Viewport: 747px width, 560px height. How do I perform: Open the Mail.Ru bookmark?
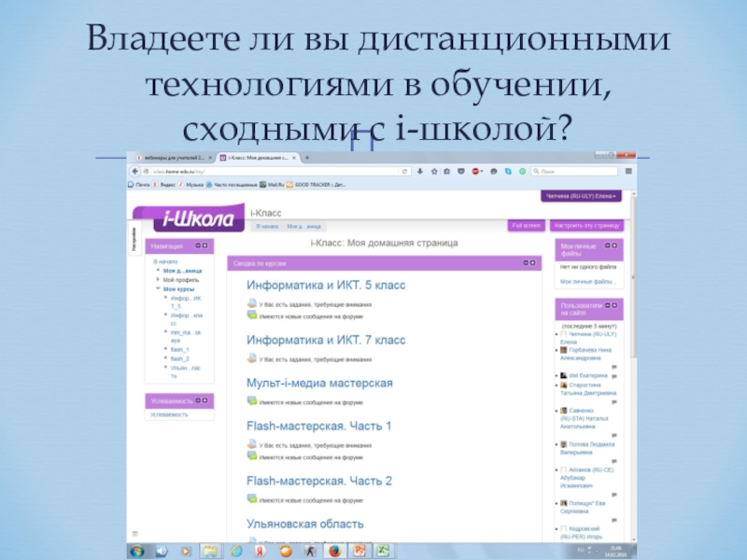tap(272, 185)
